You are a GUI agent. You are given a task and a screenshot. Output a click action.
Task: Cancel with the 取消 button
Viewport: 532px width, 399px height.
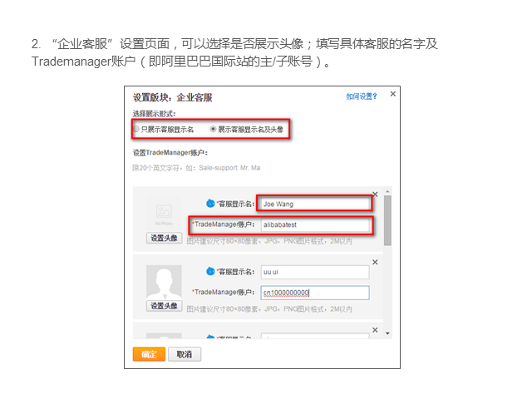click(185, 354)
